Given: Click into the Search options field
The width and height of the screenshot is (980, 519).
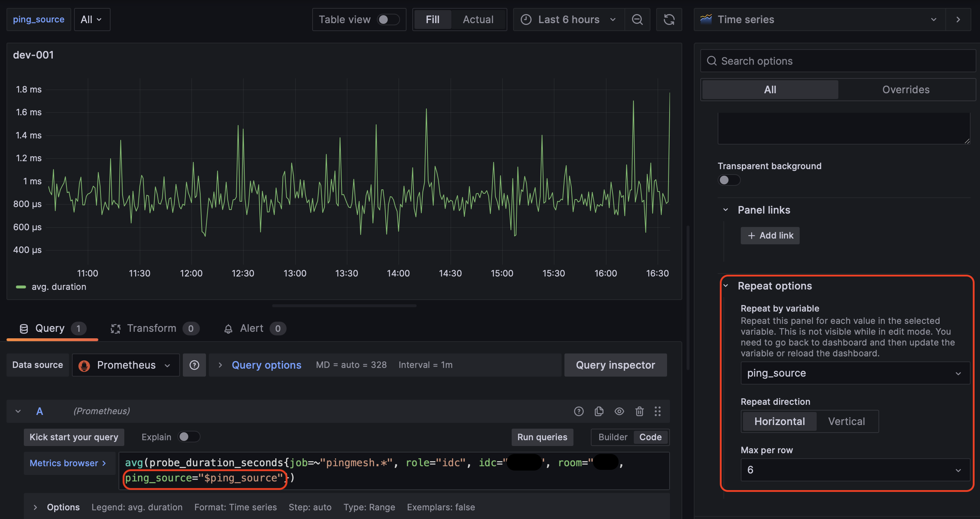Looking at the screenshot, I should [838, 61].
